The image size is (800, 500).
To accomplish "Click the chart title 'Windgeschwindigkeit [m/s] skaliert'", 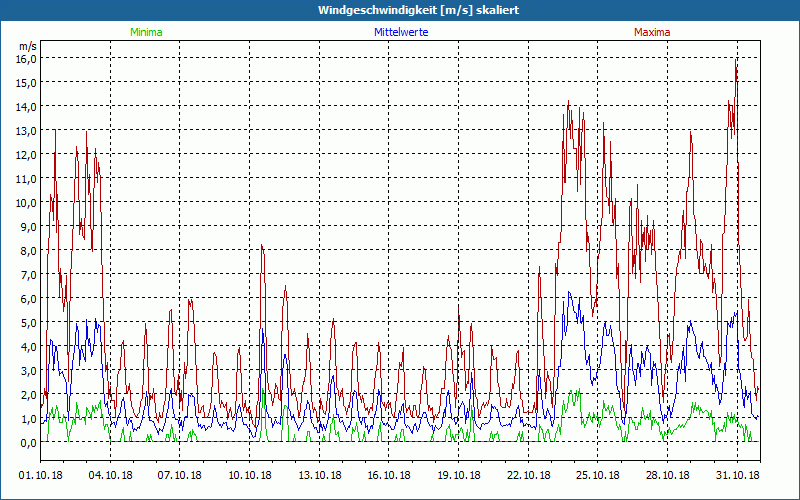I will [x=418, y=10].
